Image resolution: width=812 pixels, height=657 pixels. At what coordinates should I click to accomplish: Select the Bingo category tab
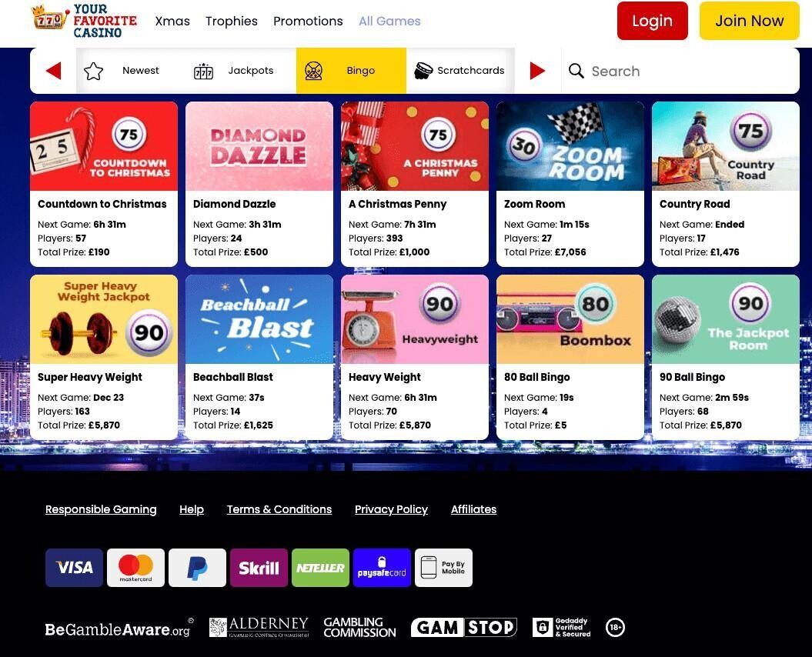point(351,71)
